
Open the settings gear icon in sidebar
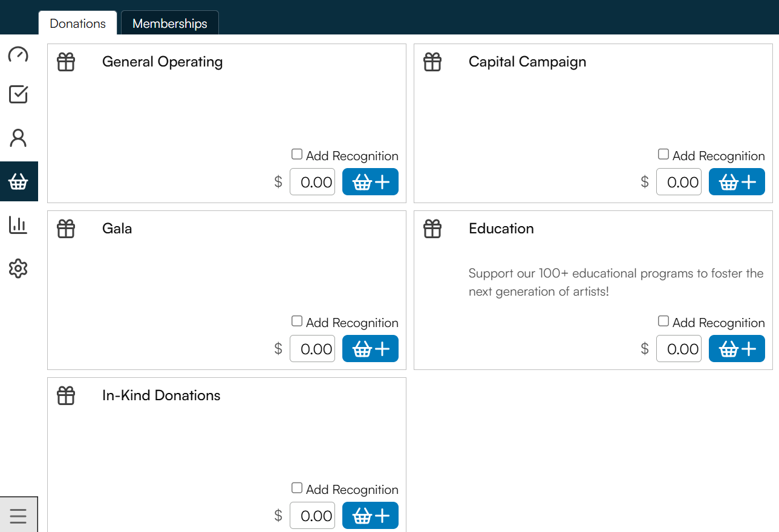point(18,268)
